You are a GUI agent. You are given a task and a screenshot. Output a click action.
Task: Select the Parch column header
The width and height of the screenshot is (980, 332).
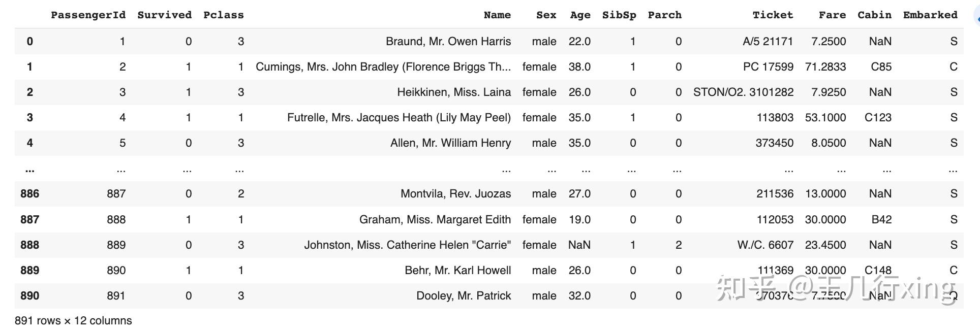[x=664, y=15]
